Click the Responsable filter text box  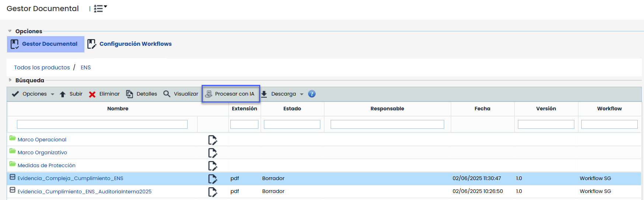pyautogui.click(x=387, y=124)
